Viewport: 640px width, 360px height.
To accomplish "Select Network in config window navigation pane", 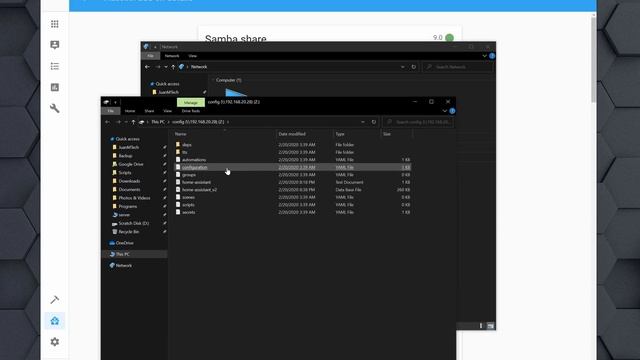I will point(124,265).
